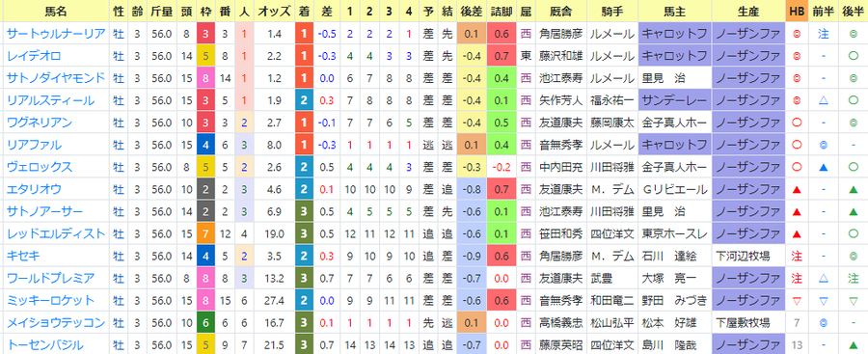
Task: Select owner cell Gリビエール
Action: coord(674,189)
